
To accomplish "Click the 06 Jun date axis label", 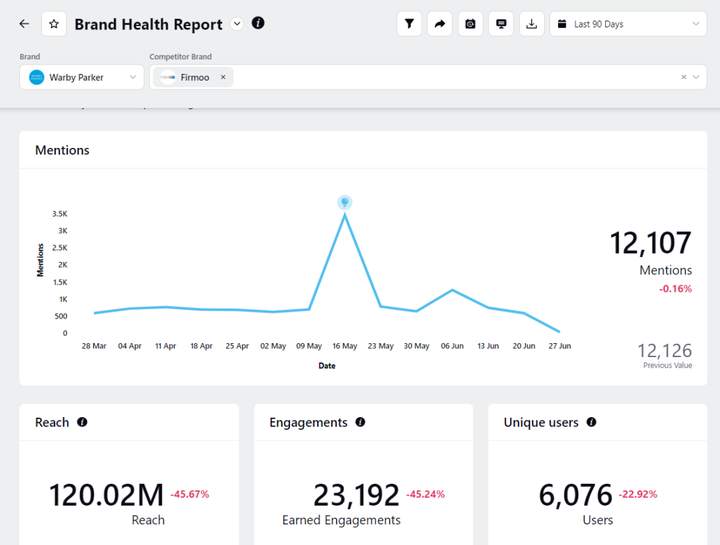I will (452, 346).
